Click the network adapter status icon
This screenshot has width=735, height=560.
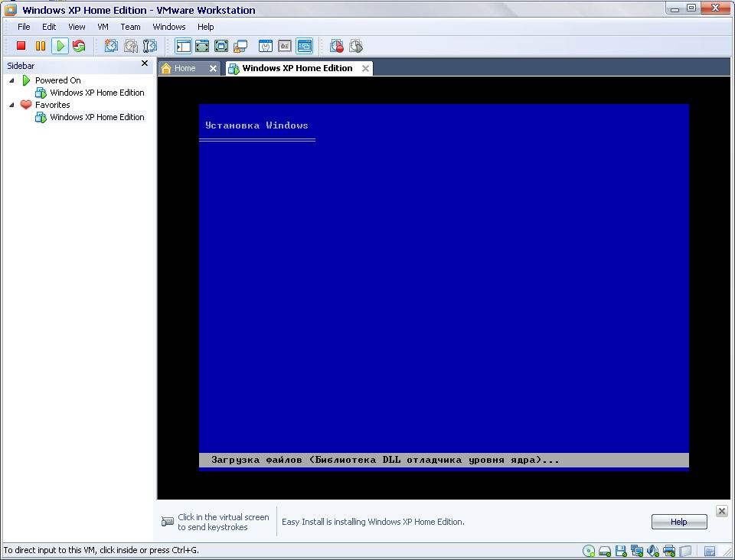637,551
